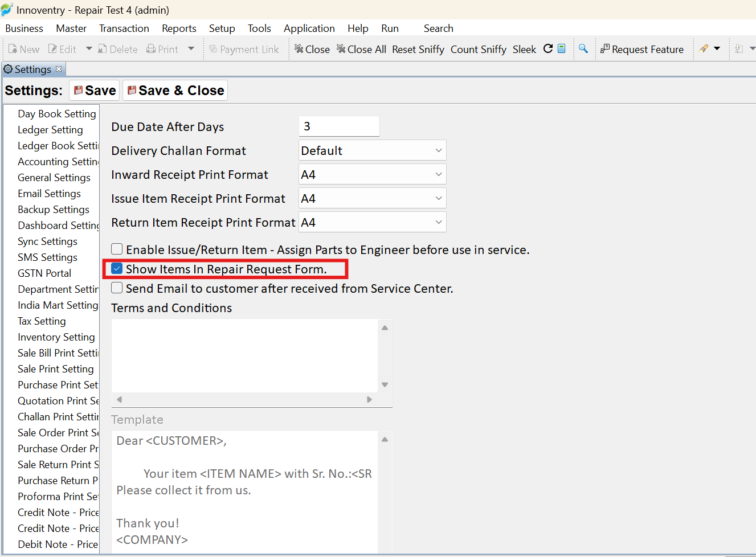Screen dimensions: 756x557
Task: Expand the Inward Receipt Print Format dropdown
Action: pos(373,174)
